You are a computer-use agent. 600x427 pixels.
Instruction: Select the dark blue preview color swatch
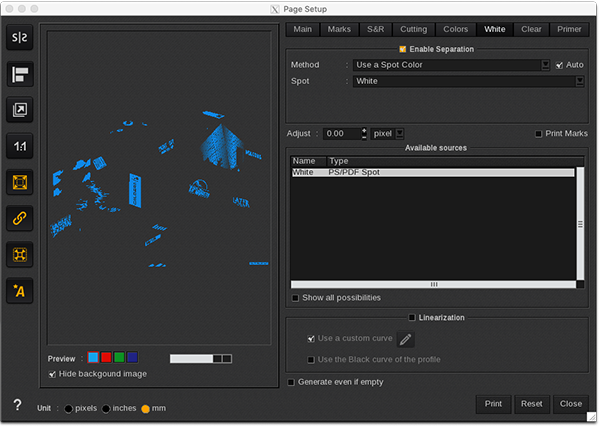132,357
